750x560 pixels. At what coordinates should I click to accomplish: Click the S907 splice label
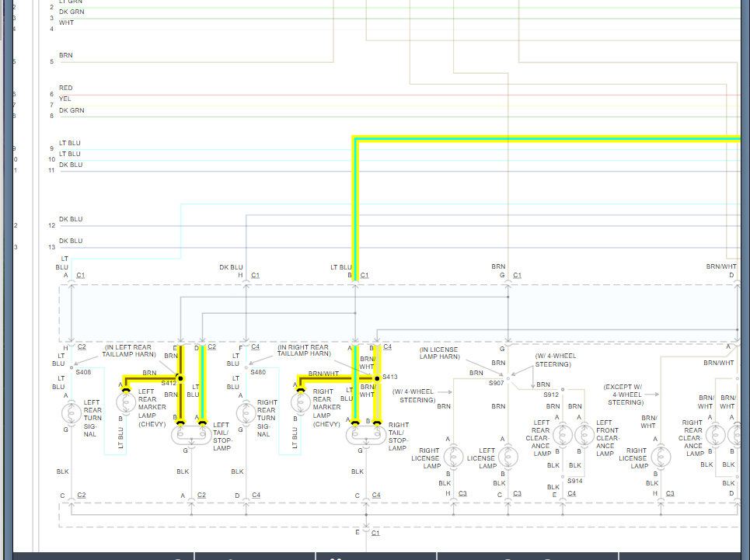point(497,383)
